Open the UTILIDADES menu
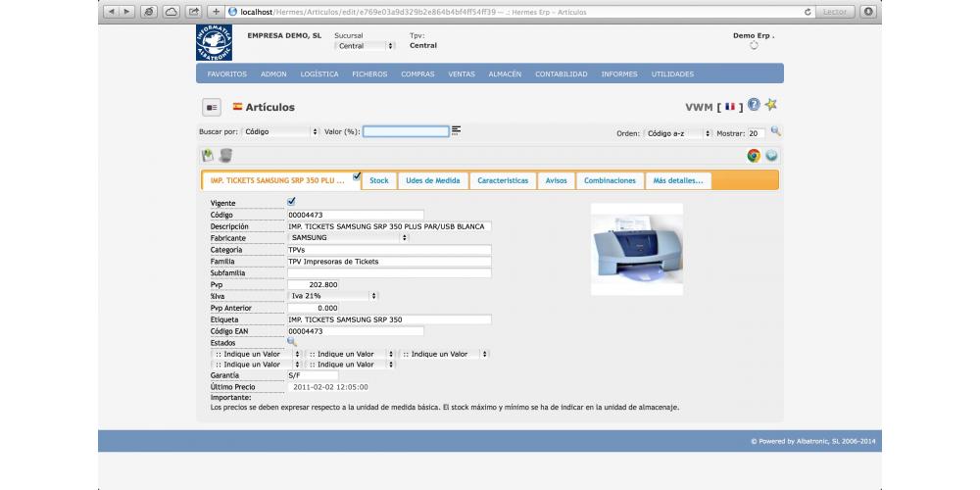The image size is (980, 490). point(672,73)
